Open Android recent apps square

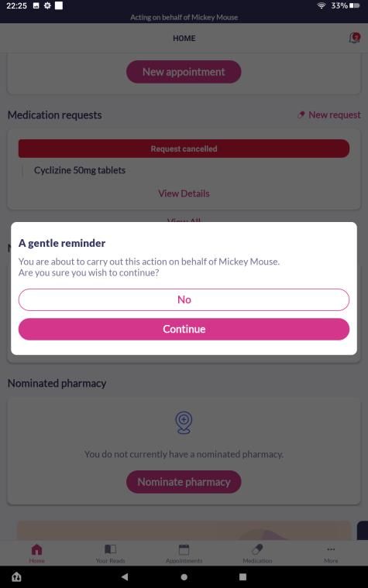243,576
